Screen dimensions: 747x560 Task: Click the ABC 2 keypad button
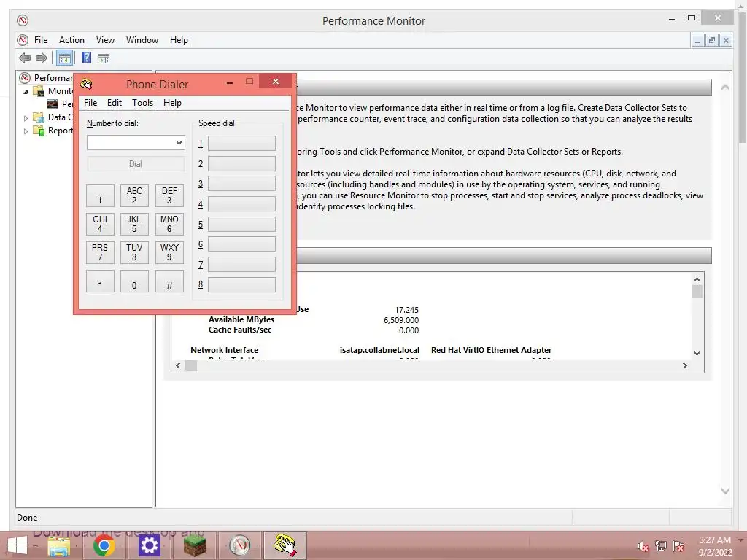(134, 195)
